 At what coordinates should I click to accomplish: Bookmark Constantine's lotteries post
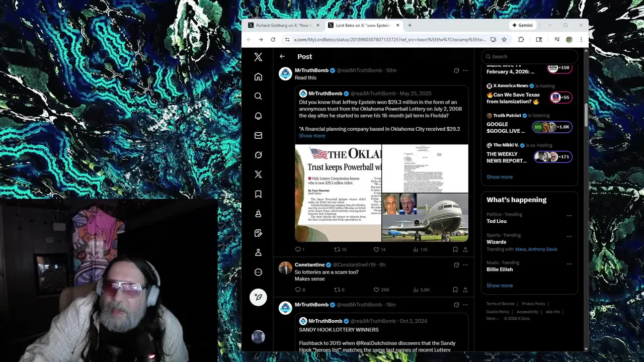click(x=455, y=290)
